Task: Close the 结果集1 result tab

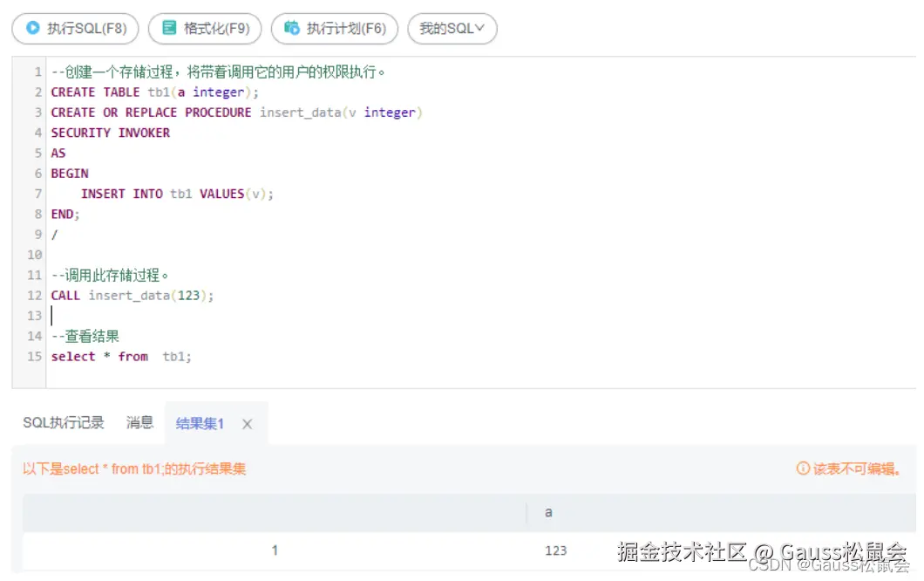Action: (247, 424)
